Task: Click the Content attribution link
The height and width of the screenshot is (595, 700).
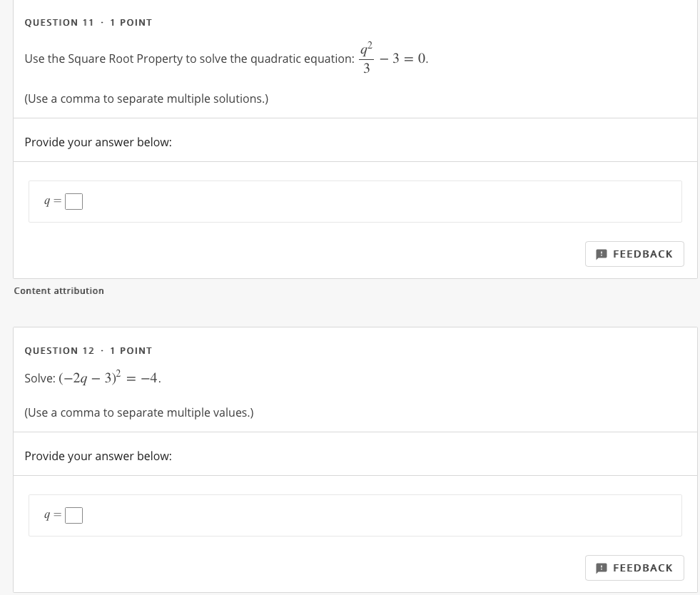Action: click(x=59, y=290)
